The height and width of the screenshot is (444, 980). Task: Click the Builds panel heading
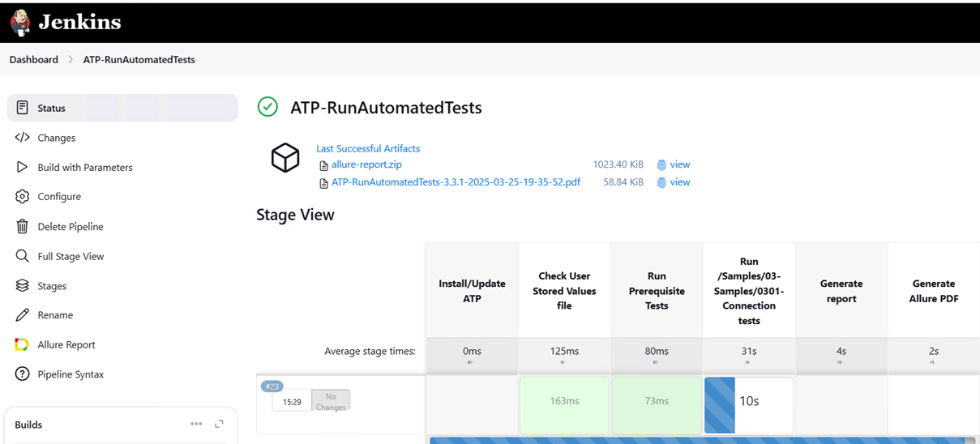tap(28, 425)
